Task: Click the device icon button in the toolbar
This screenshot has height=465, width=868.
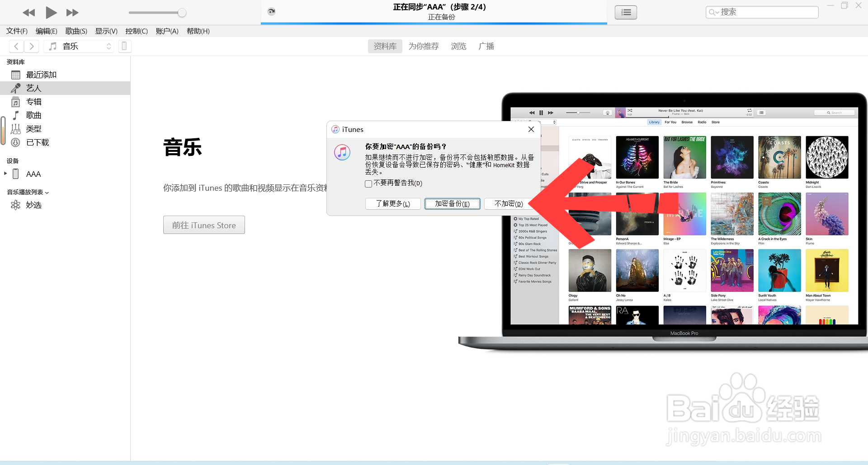Action: coord(124,46)
